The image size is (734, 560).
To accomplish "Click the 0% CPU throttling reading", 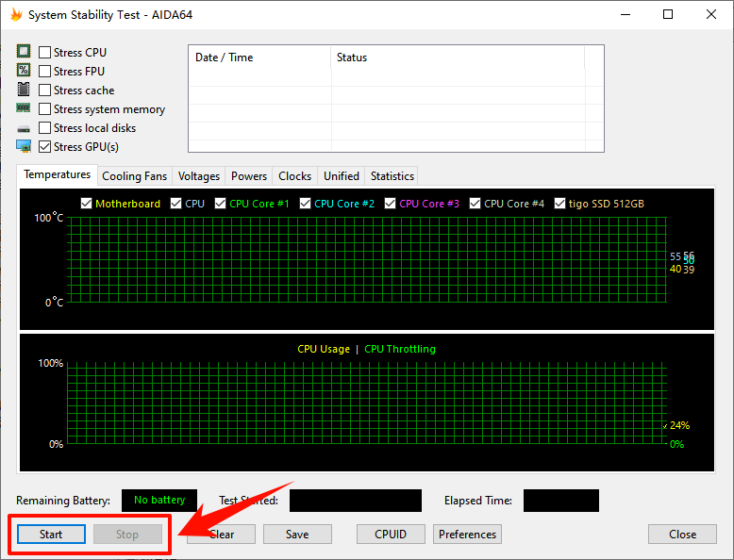I will (x=676, y=444).
